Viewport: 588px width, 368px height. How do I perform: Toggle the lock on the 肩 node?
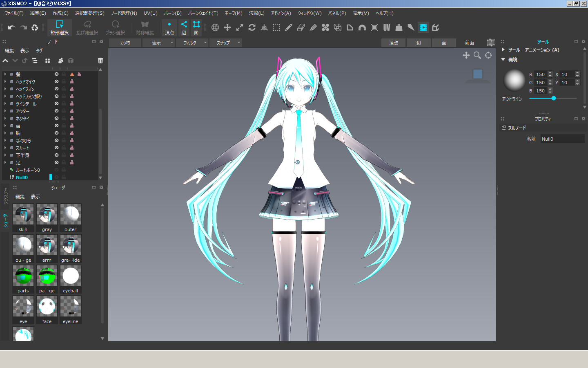pyautogui.click(x=64, y=126)
